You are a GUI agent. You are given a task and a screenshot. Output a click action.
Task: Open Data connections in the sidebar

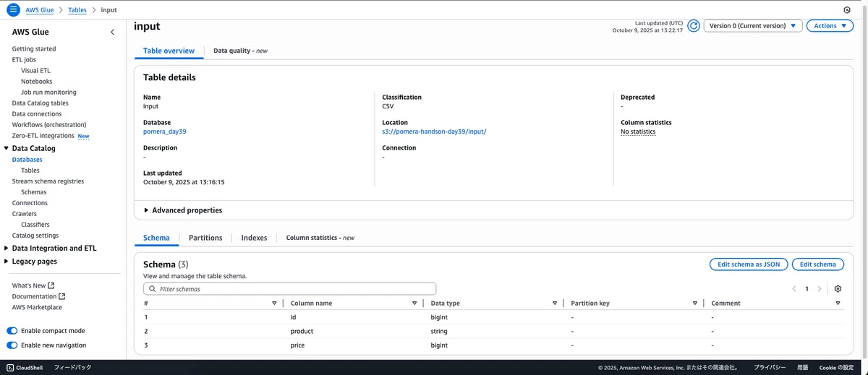coord(37,114)
